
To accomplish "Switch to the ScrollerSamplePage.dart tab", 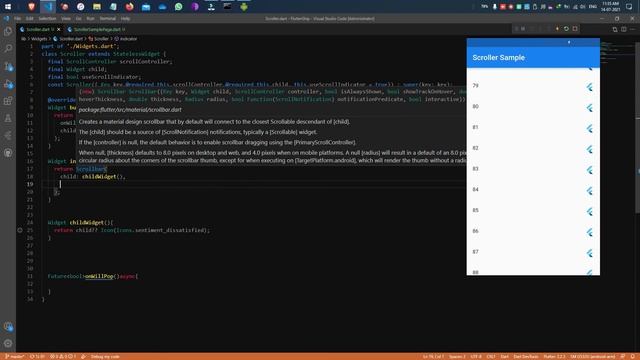I will pos(97,29).
